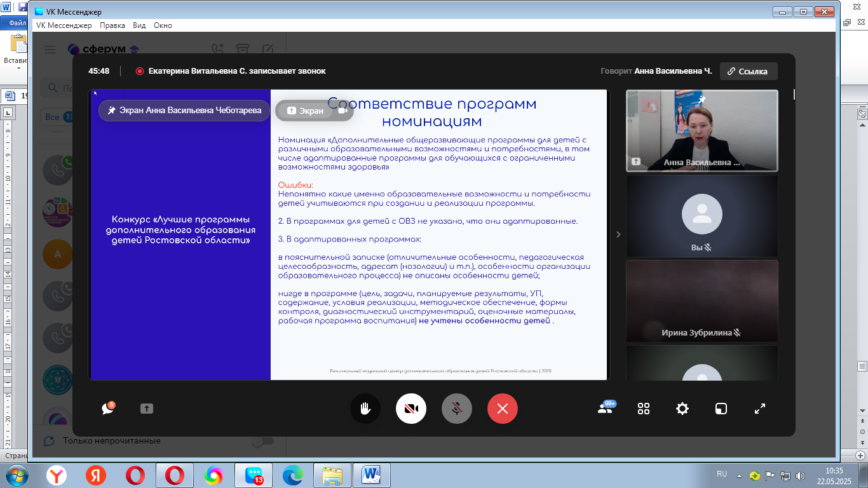Select Анна Васильевна's video thumbnail

[702, 130]
